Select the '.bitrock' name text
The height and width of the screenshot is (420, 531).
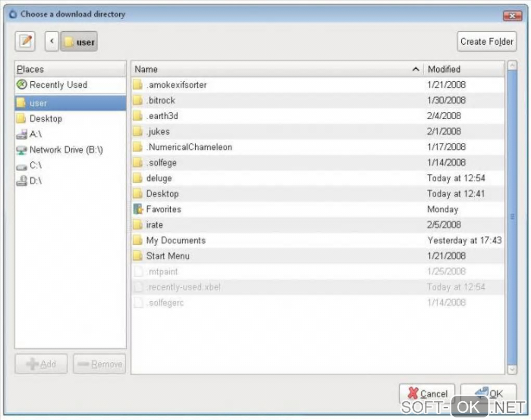click(x=161, y=100)
